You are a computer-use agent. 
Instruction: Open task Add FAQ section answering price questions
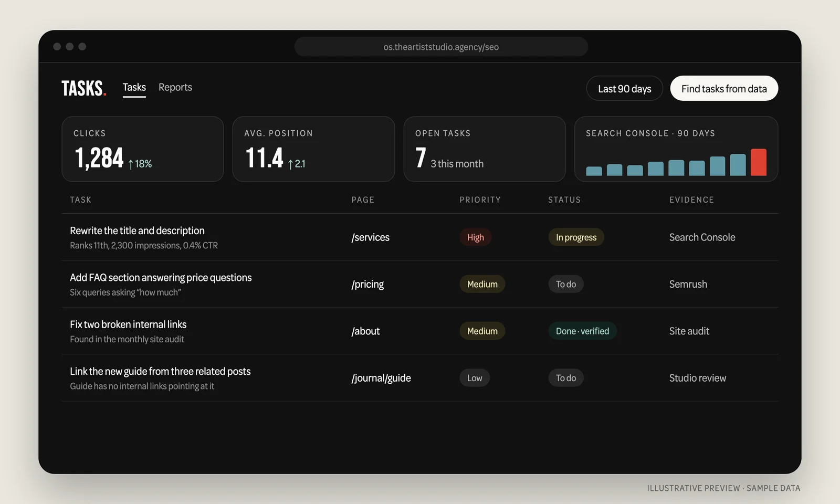pyautogui.click(x=161, y=277)
